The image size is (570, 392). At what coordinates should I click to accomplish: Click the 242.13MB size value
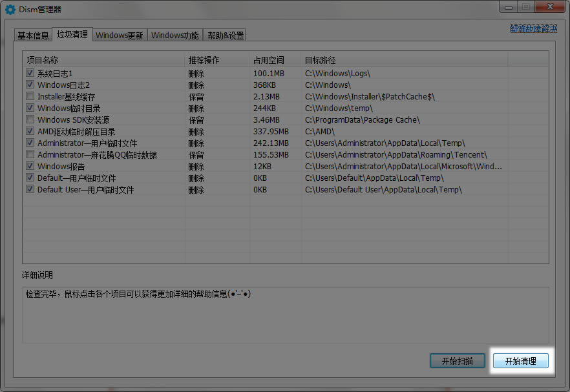coord(271,143)
